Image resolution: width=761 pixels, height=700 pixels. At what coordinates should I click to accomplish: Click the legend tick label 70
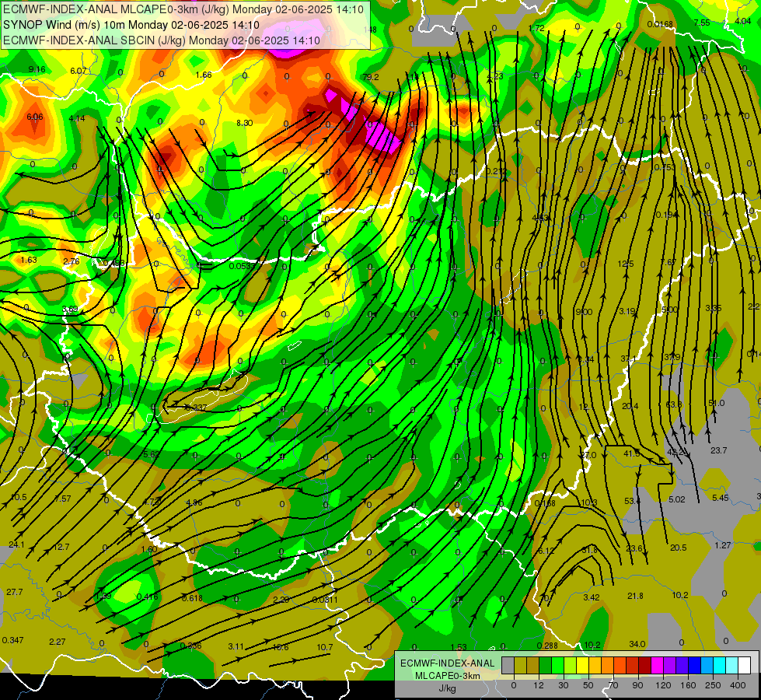[613, 685]
